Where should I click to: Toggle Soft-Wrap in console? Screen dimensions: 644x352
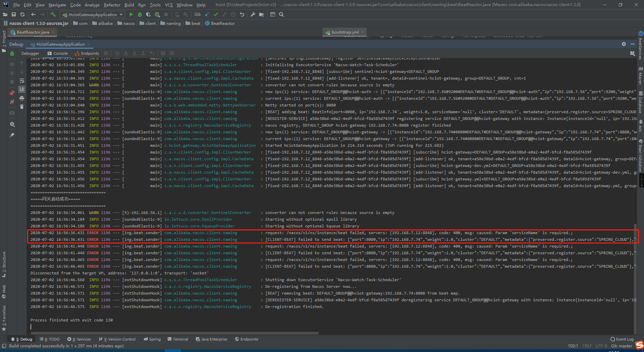22,81
